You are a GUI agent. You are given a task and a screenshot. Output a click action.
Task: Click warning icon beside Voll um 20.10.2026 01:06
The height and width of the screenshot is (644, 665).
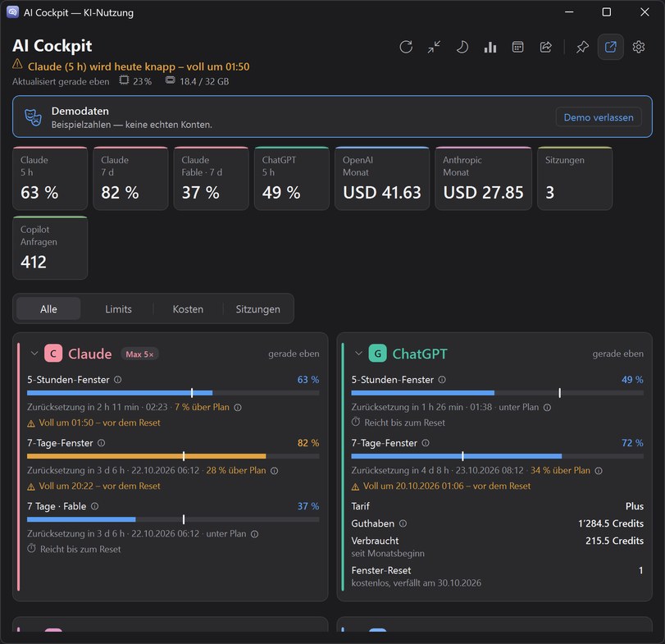[355, 486]
